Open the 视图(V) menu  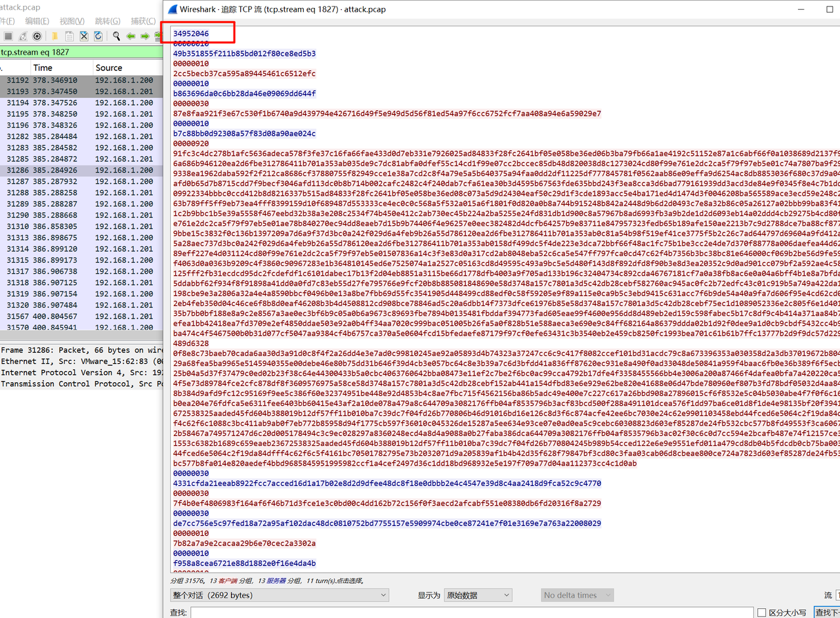pyautogui.click(x=72, y=21)
